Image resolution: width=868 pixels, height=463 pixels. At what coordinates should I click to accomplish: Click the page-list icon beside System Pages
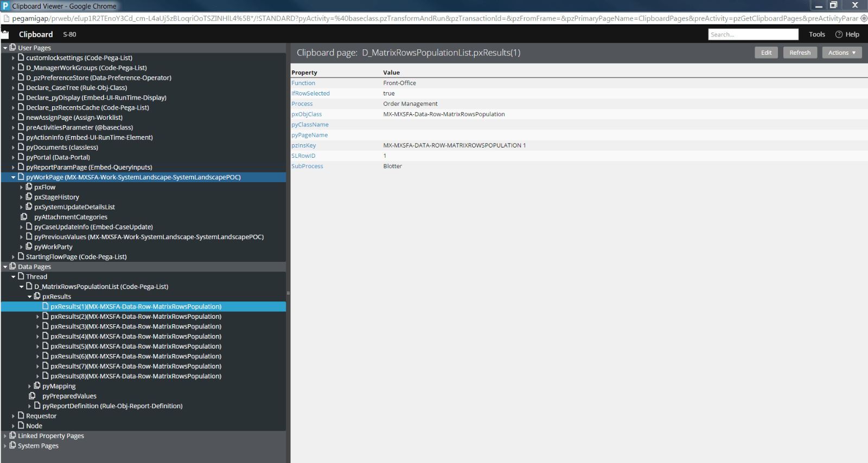(x=12, y=446)
